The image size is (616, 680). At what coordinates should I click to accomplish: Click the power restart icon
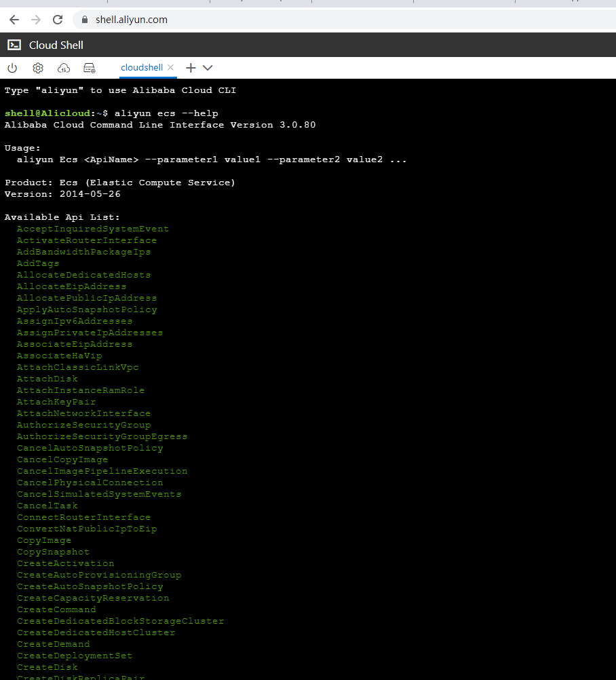click(x=12, y=68)
